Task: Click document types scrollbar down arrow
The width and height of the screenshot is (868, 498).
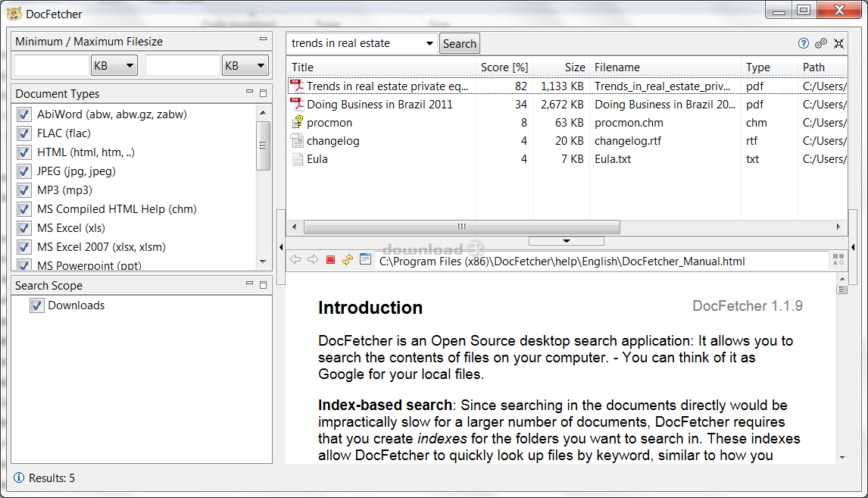Action: point(263,262)
